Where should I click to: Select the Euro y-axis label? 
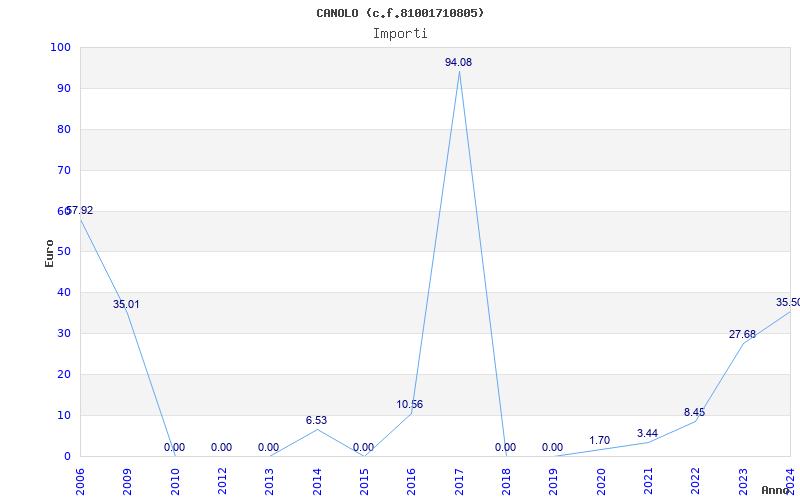point(49,253)
